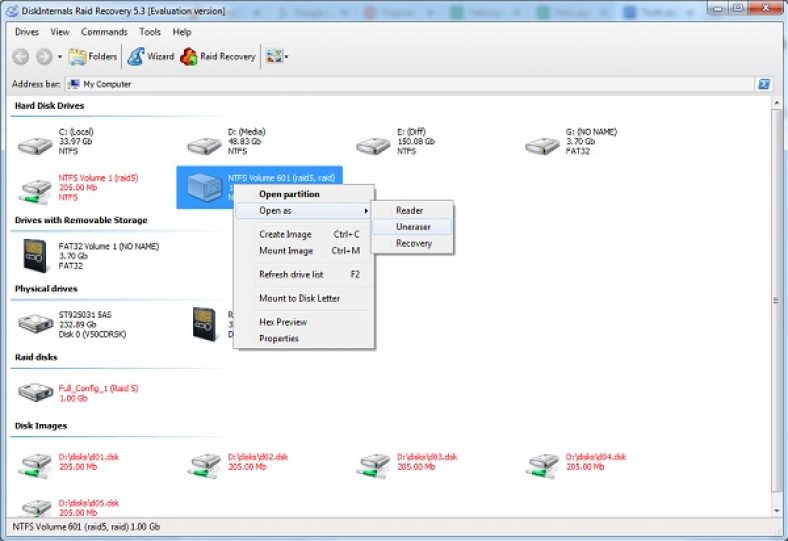Select the ST925031 SAS physical drive icon
The width and height of the screenshot is (788, 541).
35,323
